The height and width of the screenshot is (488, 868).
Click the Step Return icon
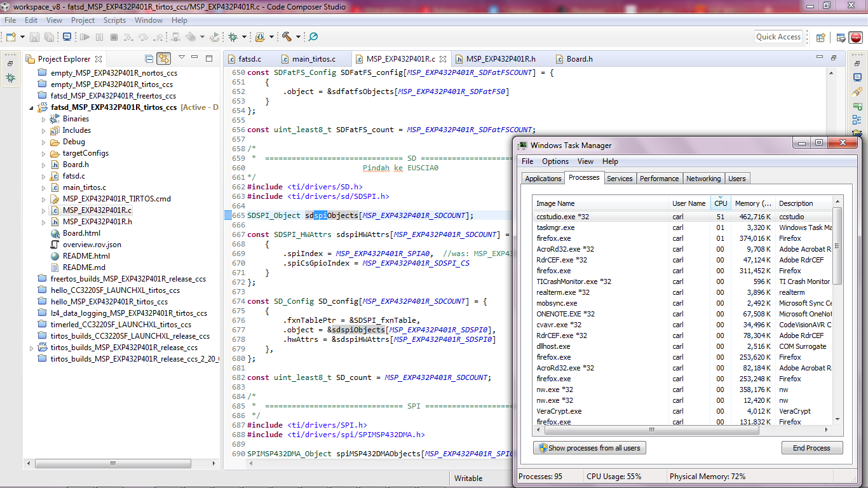158,37
